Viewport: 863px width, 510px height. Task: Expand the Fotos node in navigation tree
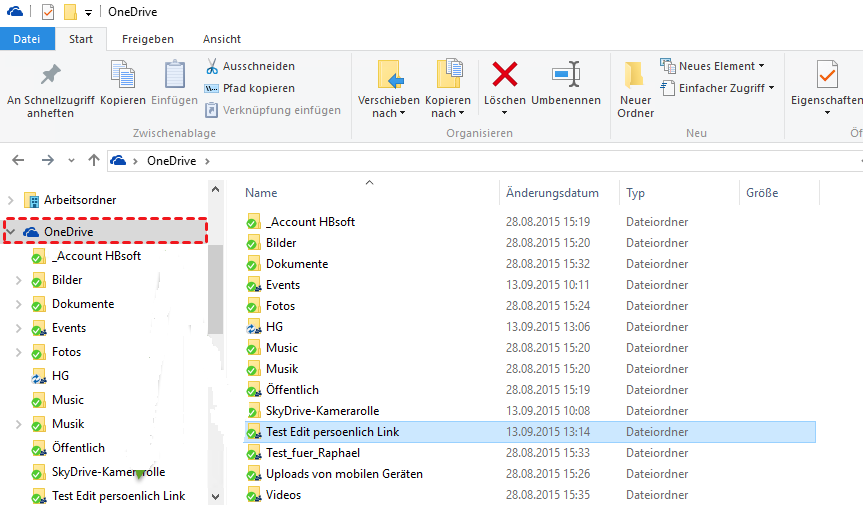click(x=18, y=352)
